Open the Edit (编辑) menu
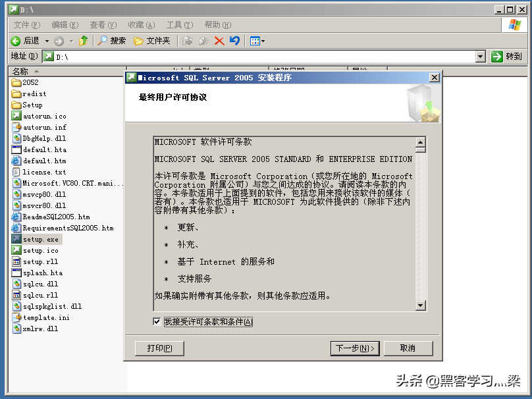 point(65,25)
